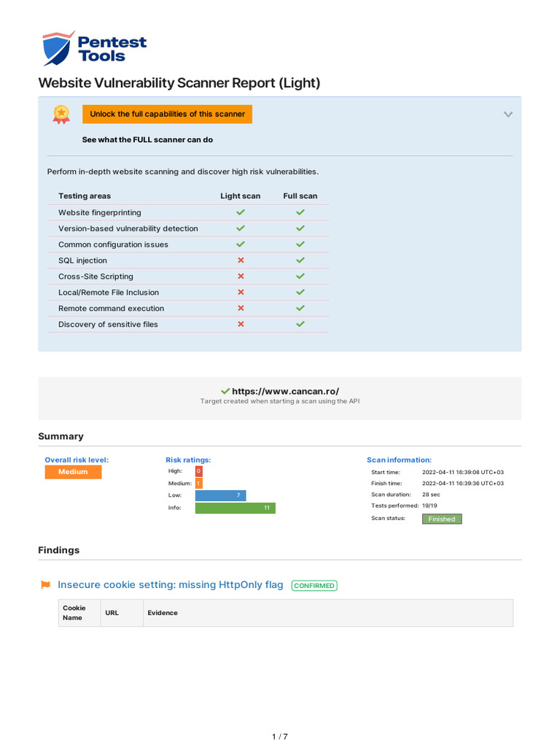Viewport: 560px width, 747px height.
Task: Click Full scan checkmark for Version-based vulnerability detection
Action: [x=300, y=228]
